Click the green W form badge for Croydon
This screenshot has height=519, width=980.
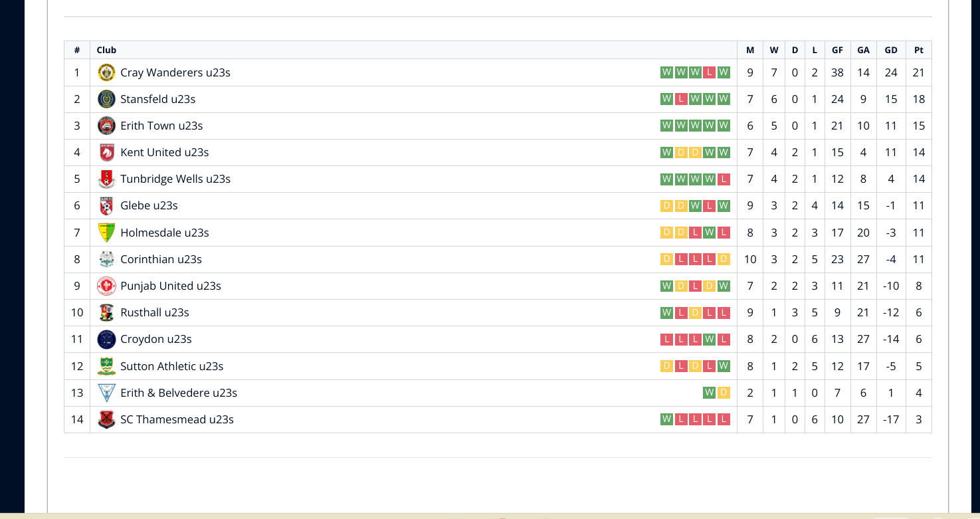click(x=710, y=339)
